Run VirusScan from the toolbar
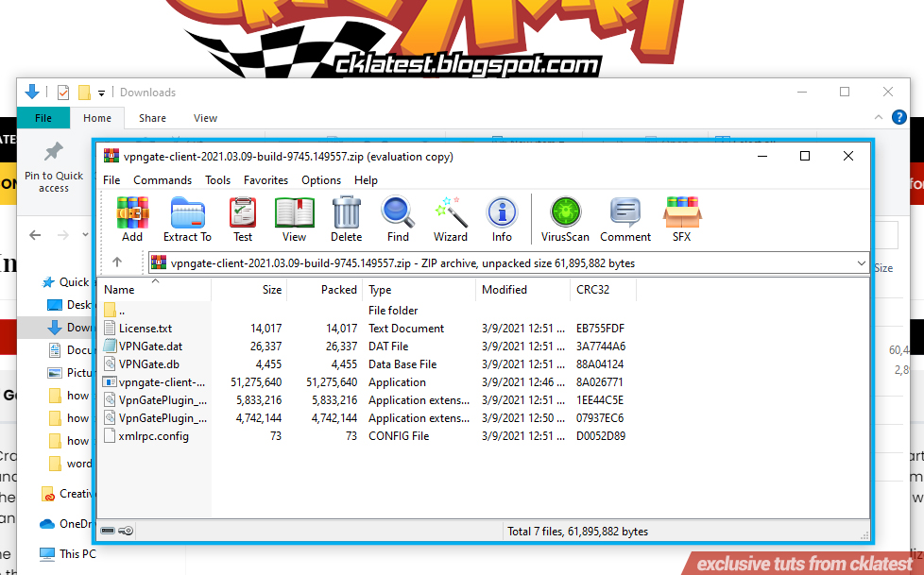The width and height of the screenshot is (924, 575). pyautogui.click(x=565, y=212)
